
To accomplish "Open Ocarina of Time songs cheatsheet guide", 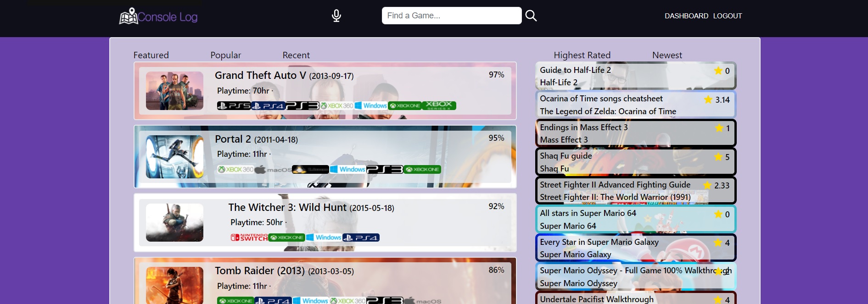I will pos(636,105).
